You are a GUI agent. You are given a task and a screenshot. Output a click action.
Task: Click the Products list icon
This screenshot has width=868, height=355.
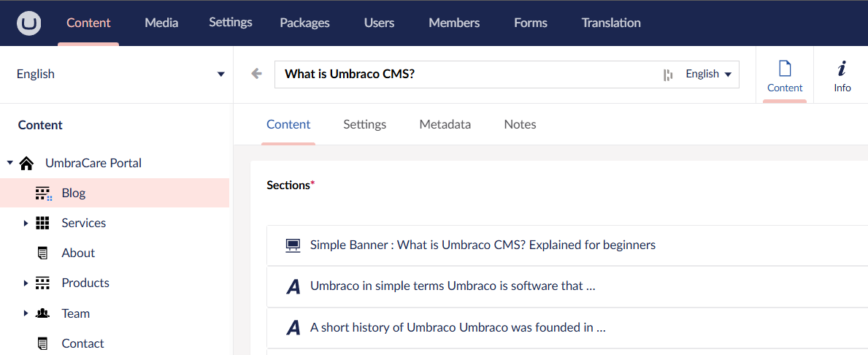point(42,283)
